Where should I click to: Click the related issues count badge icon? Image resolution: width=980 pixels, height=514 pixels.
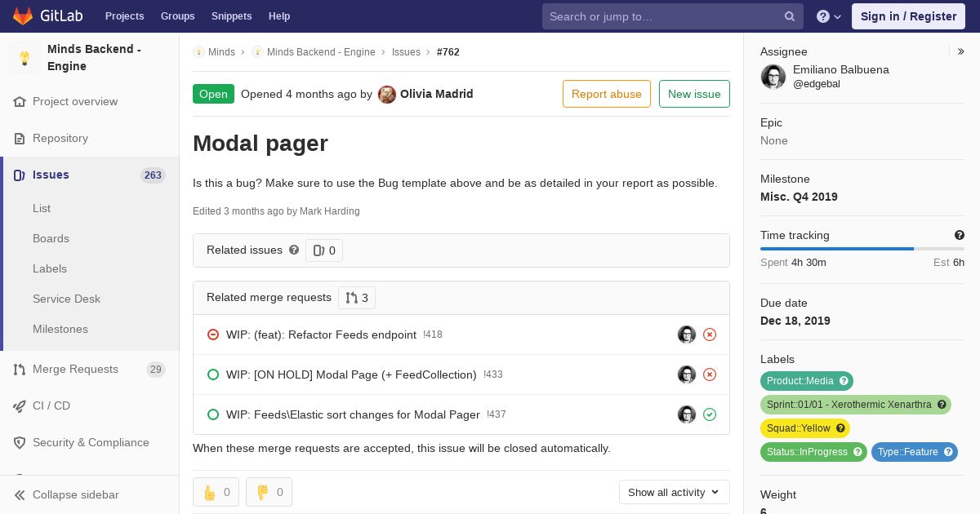coord(318,250)
